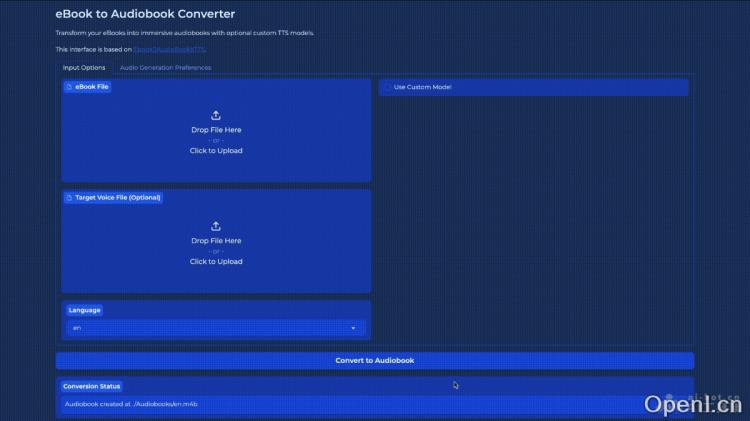Switch to the Input Options tab
Image resolution: width=750 pixels, height=421 pixels.
[84, 68]
